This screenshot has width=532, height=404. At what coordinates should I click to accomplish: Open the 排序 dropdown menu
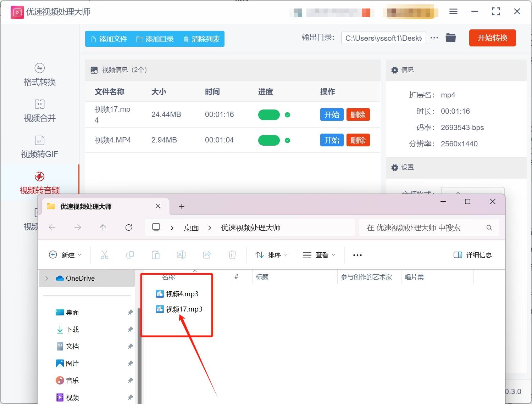click(271, 254)
